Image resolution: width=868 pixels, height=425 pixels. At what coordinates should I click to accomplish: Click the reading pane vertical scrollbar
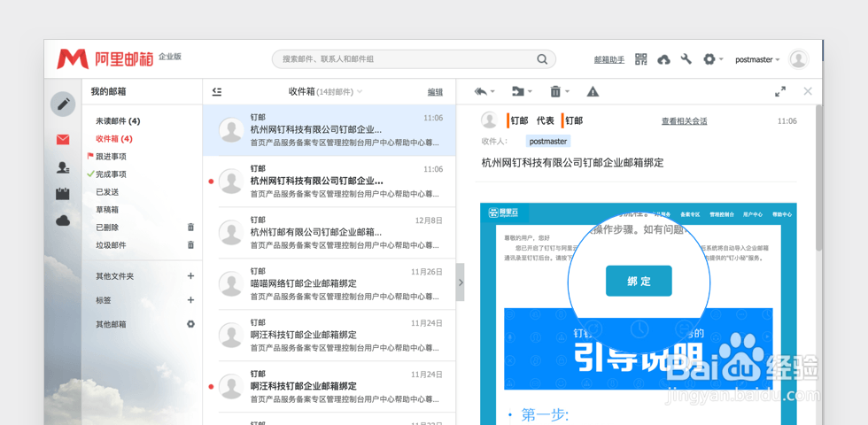point(818,177)
